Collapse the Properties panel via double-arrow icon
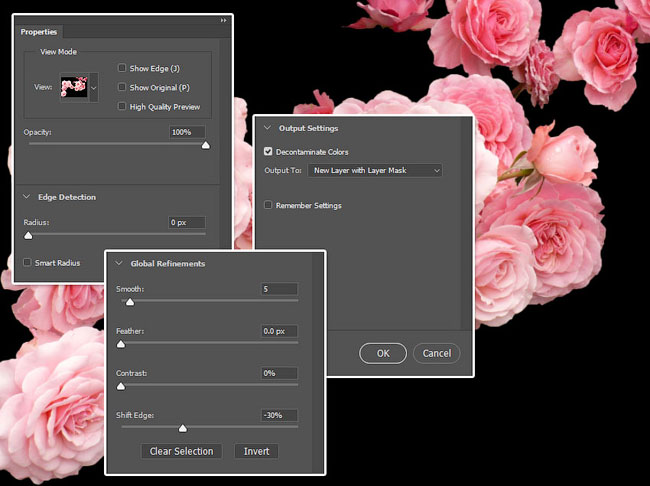Viewport: 650px width, 486px height. tap(223, 20)
